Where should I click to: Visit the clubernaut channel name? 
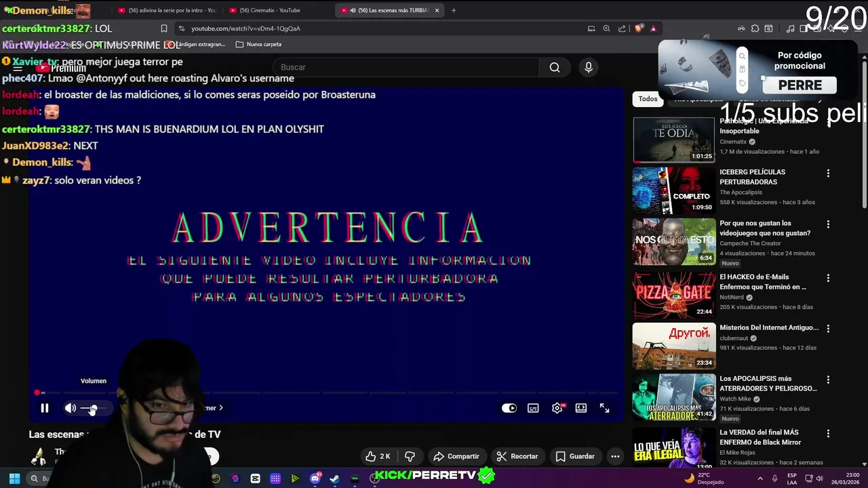pos(734,338)
